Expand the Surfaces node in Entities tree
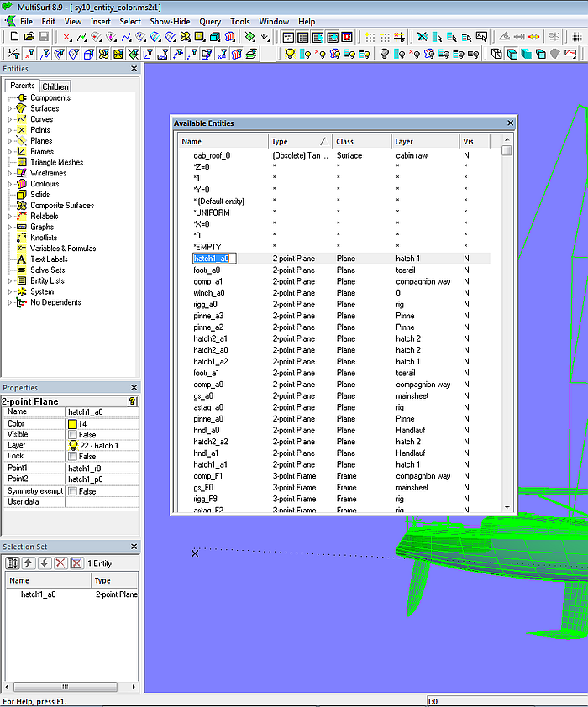The height and width of the screenshot is (707, 588). click(x=10, y=108)
